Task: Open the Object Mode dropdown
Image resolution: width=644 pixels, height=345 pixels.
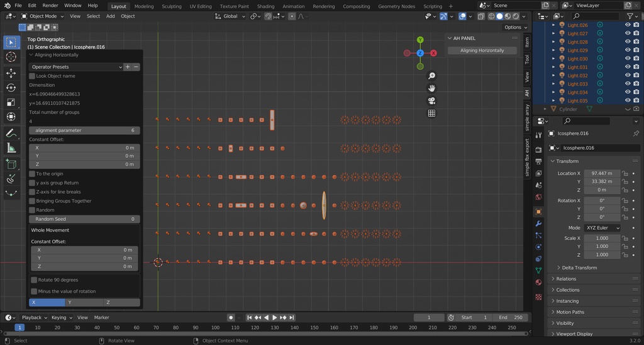Action: click(x=42, y=16)
